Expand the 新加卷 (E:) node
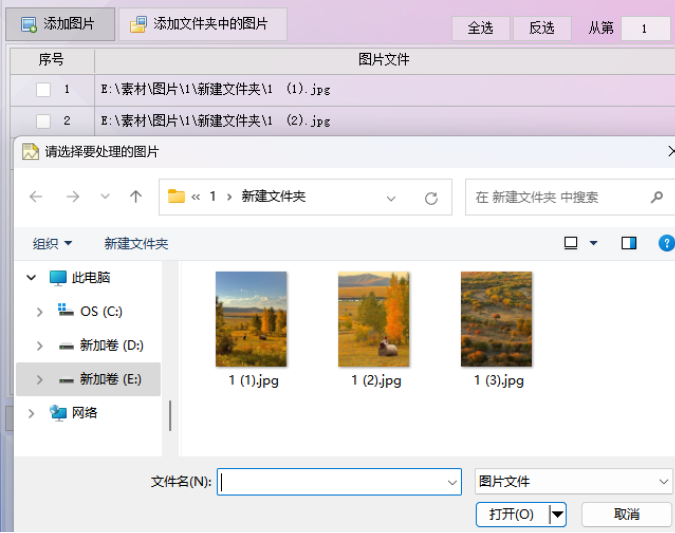Image resolution: width=675 pixels, height=533 pixels. [40, 380]
